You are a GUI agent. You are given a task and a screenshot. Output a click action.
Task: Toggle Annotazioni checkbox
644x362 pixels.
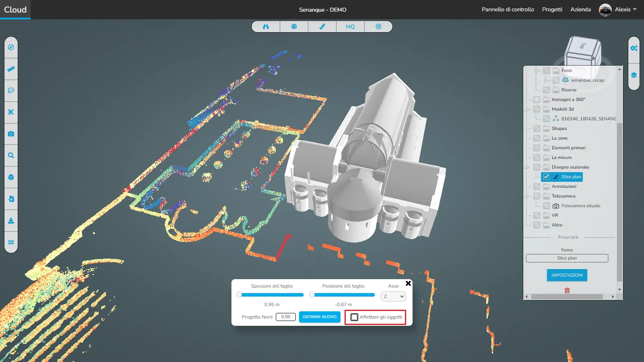click(537, 186)
